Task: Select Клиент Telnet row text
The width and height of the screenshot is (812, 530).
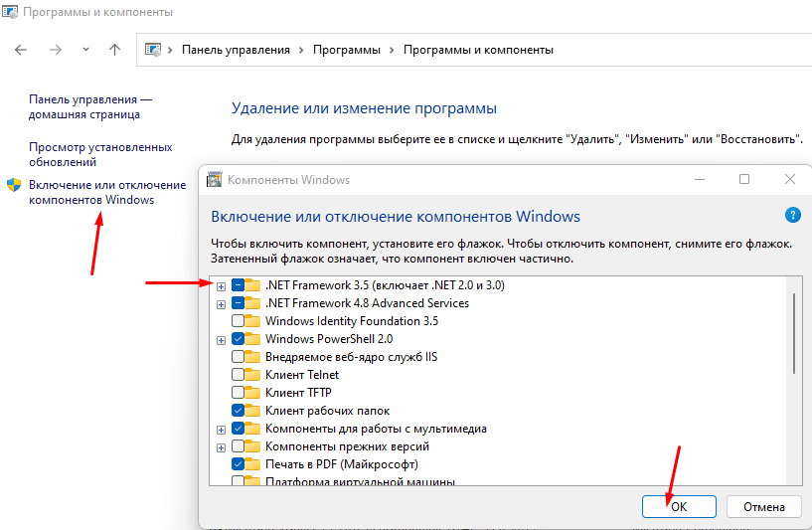Action: click(302, 375)
